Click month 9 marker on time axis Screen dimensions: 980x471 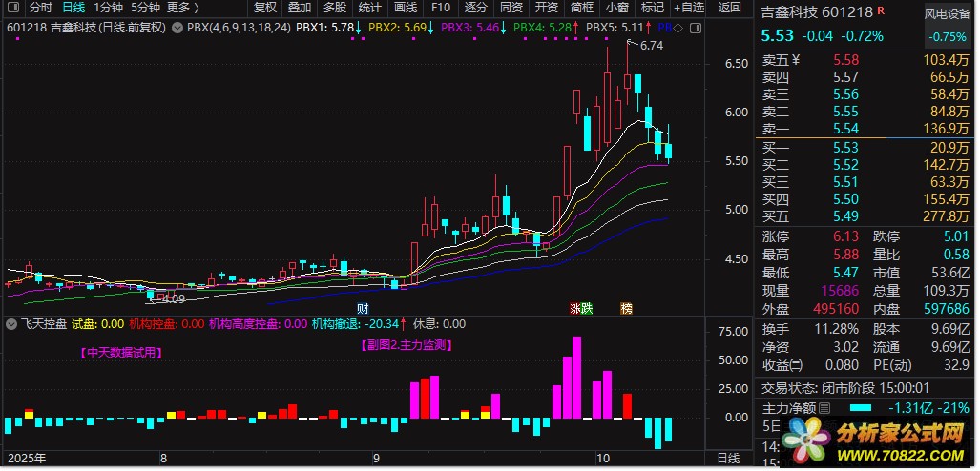tap(376, 458)
